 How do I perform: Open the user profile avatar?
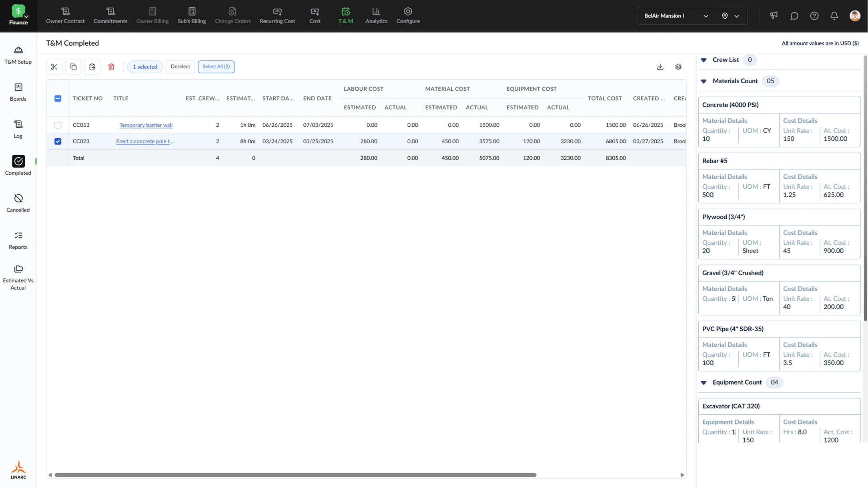point(855,16)
